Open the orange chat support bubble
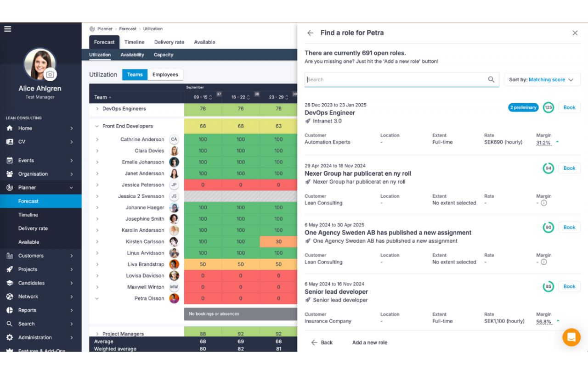Screen dimensions: 588x391 click(x=571, y=337)
